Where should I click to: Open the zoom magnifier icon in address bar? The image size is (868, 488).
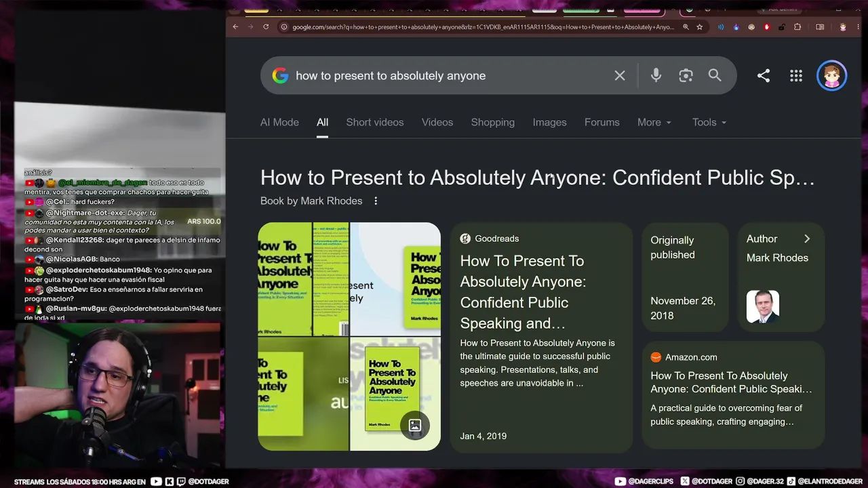[686, 27]
